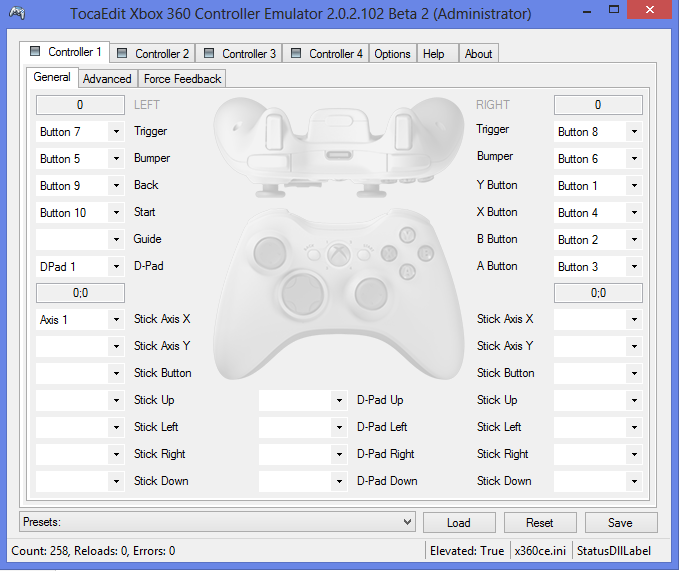Click the A button on controller image
The image size is (679, 571).
tap(407, 272)
